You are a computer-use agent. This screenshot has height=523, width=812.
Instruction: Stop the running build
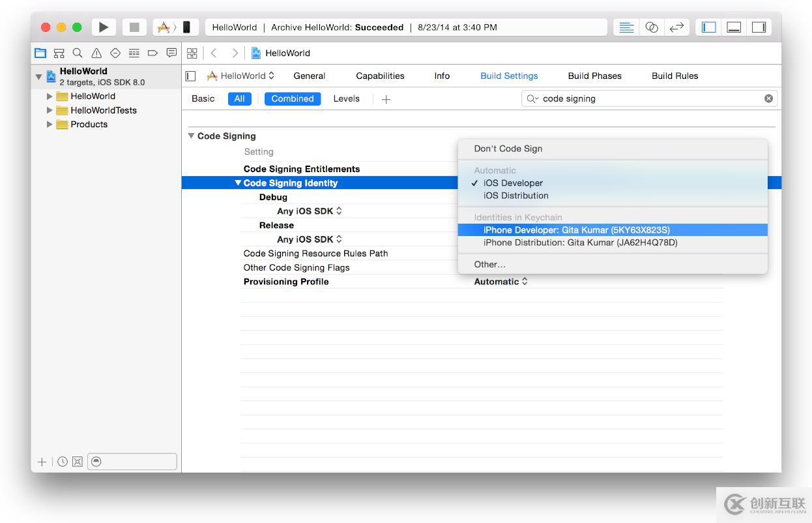(134, 27)
